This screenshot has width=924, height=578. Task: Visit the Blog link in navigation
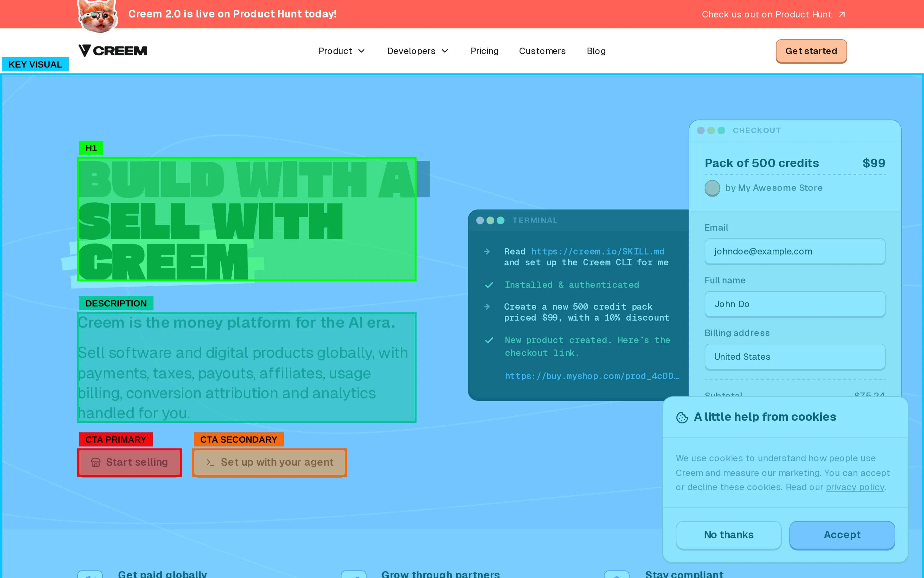(596, 51)
